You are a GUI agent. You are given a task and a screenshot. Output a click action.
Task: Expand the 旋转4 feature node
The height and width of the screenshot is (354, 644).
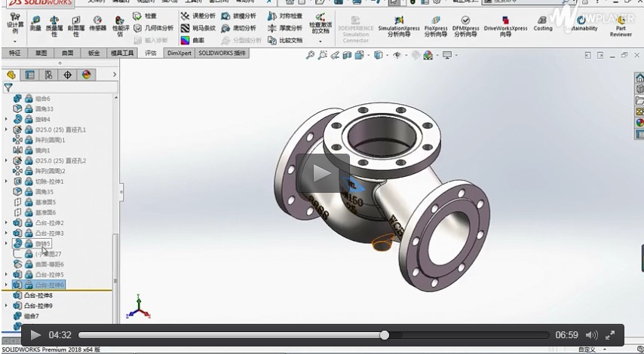click(x=7, y=119)
